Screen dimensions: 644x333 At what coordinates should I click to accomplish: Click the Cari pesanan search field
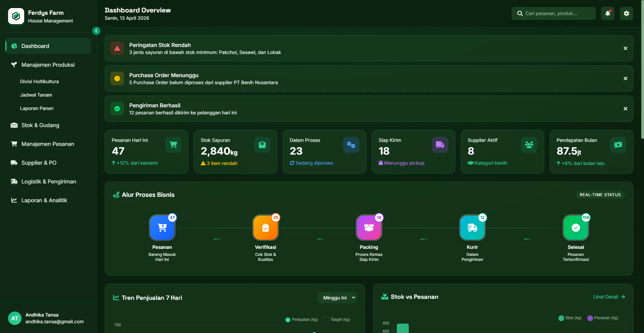(x=553, y=13)
